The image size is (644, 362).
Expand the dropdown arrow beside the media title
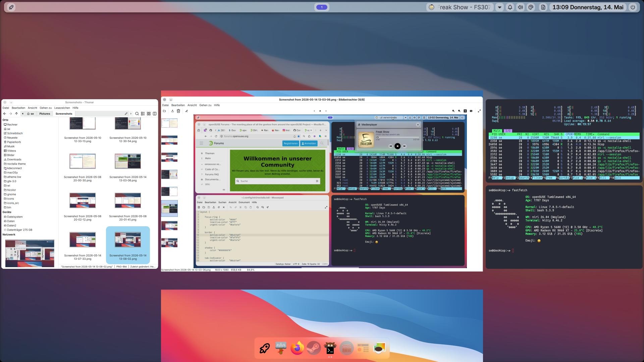click(500, 7)
